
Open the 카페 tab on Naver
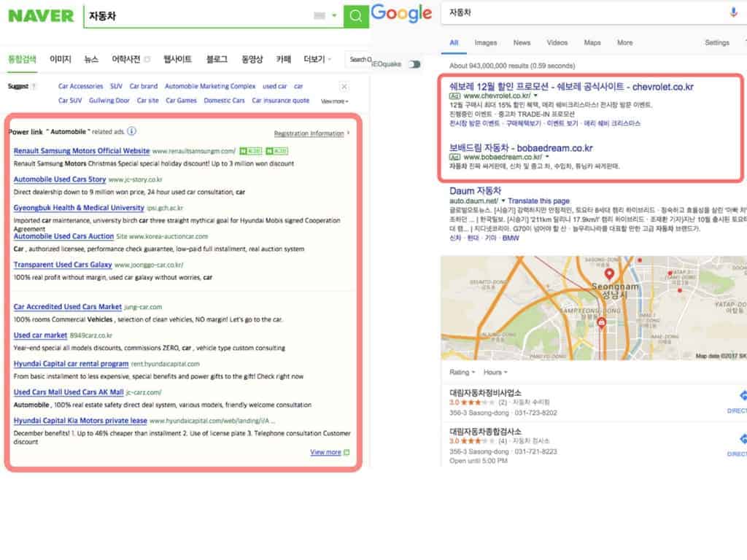[284, 59]
